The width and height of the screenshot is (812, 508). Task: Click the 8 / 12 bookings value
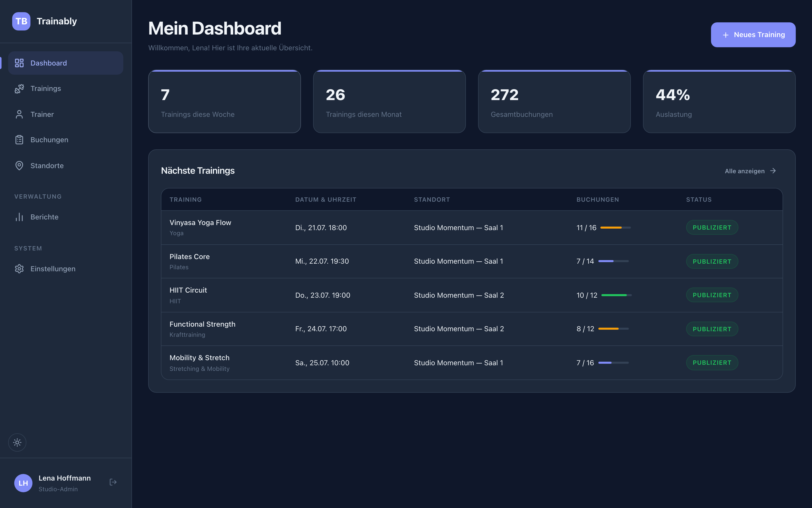coord(585,329)
